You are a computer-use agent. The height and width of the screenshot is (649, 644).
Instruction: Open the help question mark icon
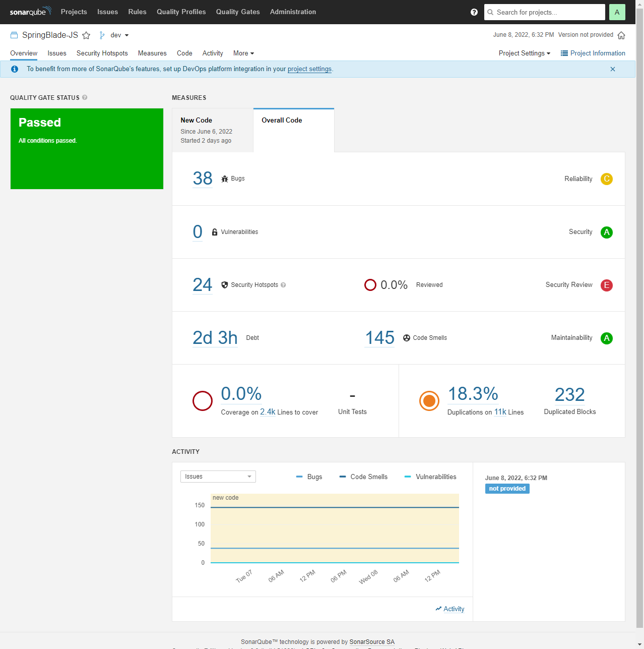tap(474, 12)
